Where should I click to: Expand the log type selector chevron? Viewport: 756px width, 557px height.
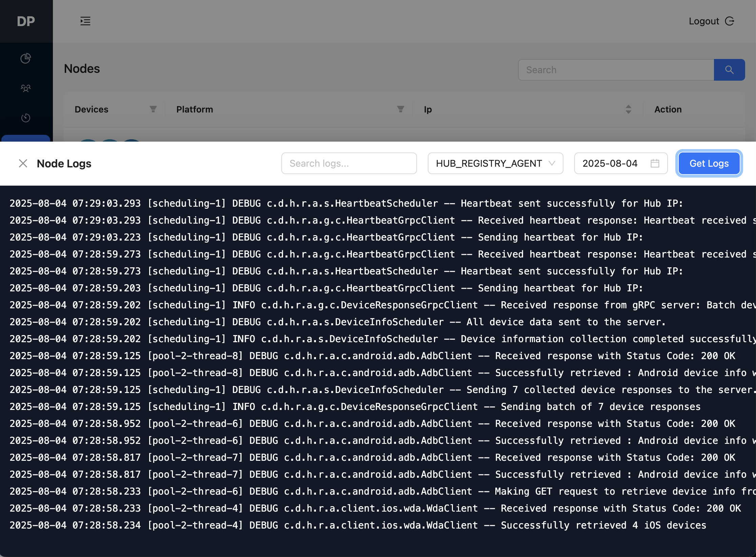tap(552, 163)
